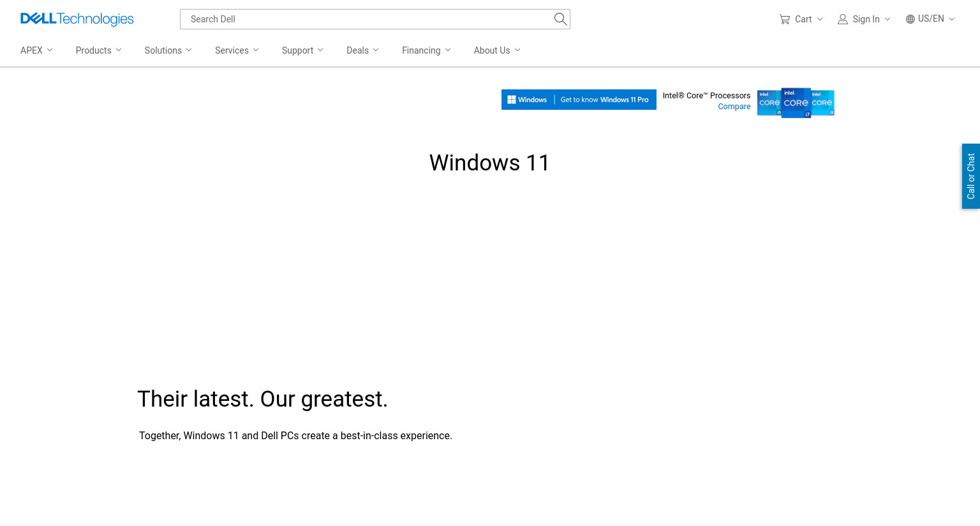Click the US/EN text label
Screen dimensions: 980x526
click(931, 19)
